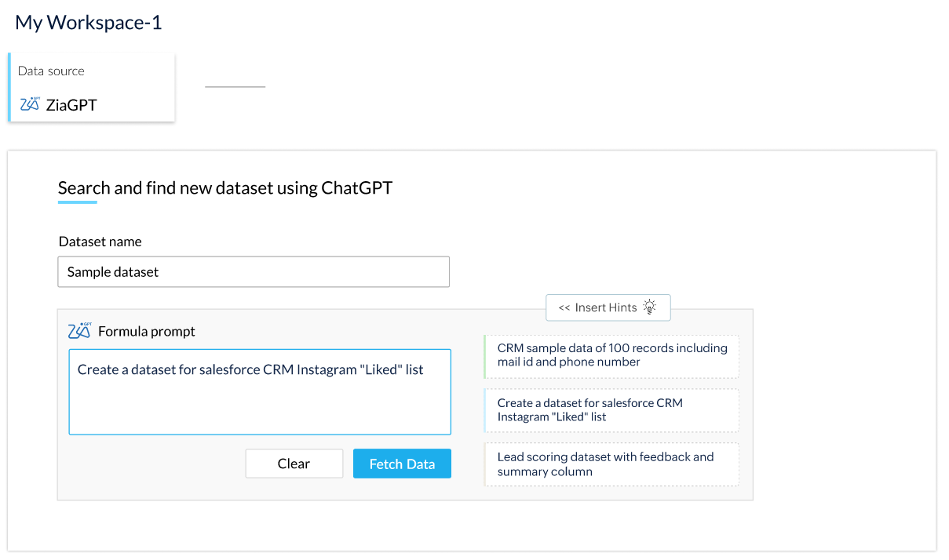Click the blue left edge of Data source card

pyautogui.click(x=9, y=87)
